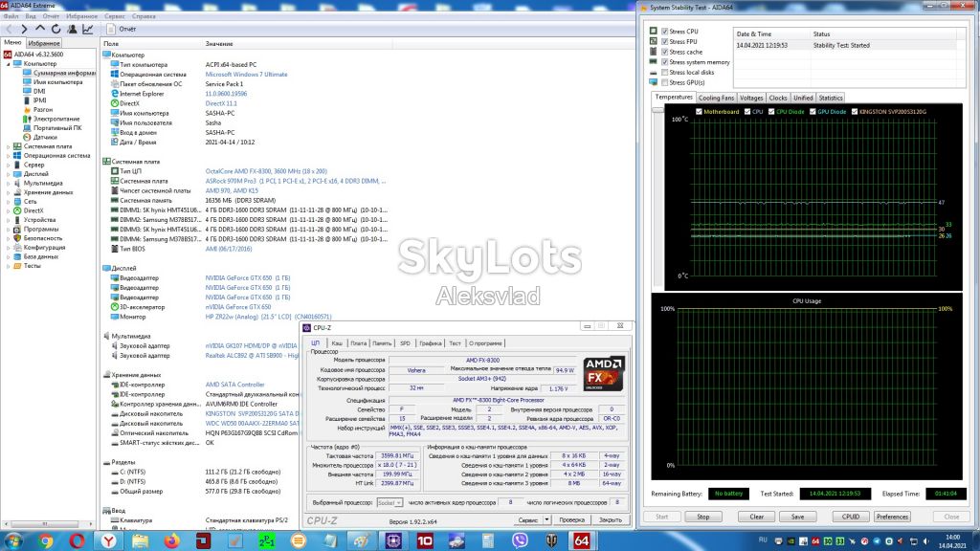This screenshot has height=551, width=980.
Task: Click the up arrow navigation icon
Action: coord(40,29)
